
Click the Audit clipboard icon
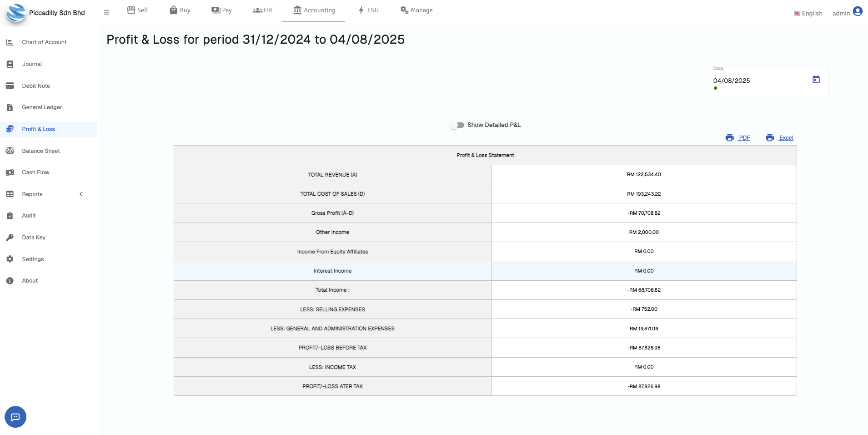(x=10, y=216)
